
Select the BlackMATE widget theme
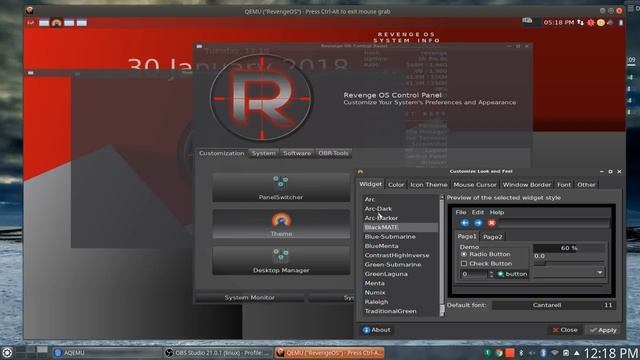coord(400,227)
